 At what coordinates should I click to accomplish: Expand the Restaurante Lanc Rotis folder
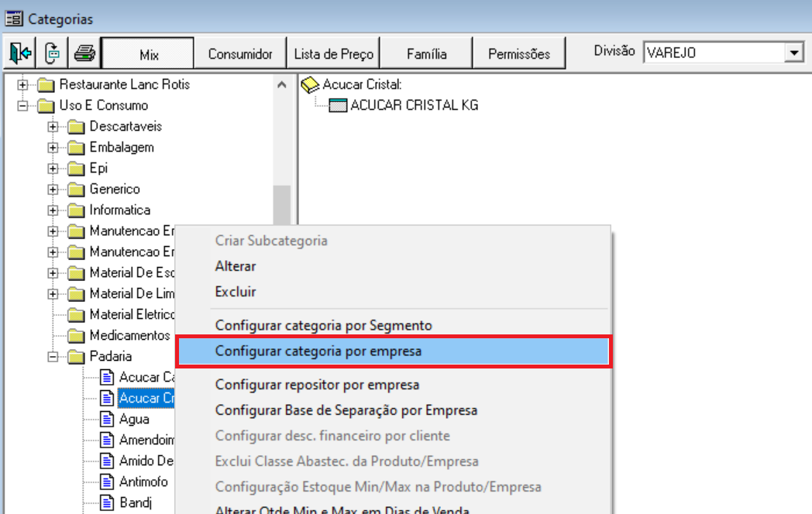[22, 84]
